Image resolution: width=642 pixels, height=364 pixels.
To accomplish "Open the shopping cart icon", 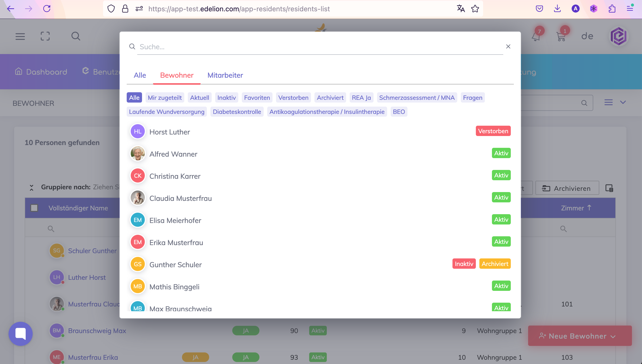I will click(x=561, y=37).
